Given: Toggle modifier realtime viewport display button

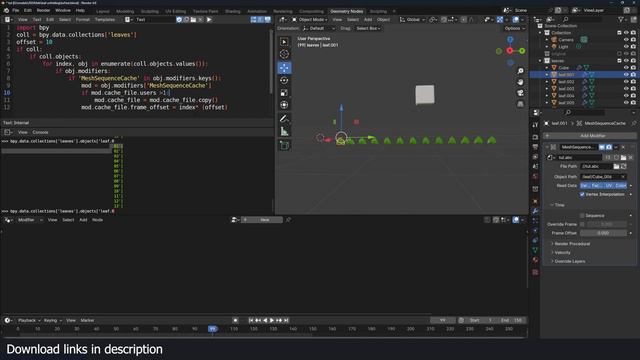Looking at the screenshot, I should coord(602,147).
